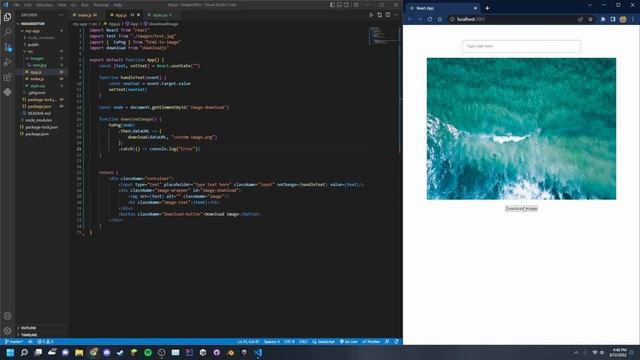
Task: Click the ocean image in the browser page
Action: [521, 129]
